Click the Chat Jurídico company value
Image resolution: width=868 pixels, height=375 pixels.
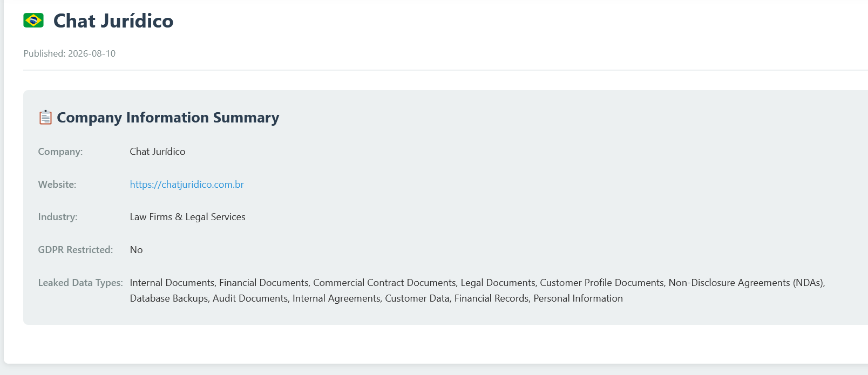158,152
